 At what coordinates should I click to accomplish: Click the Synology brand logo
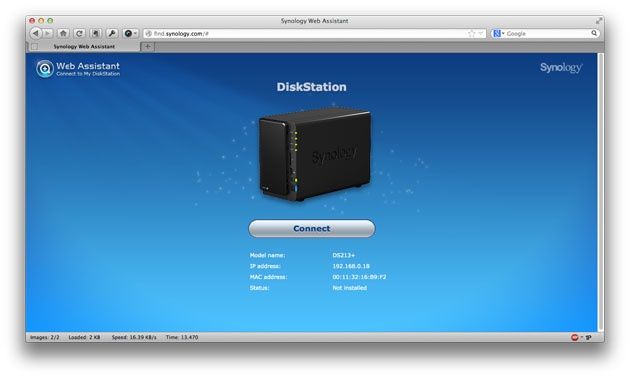click(561, 67)
